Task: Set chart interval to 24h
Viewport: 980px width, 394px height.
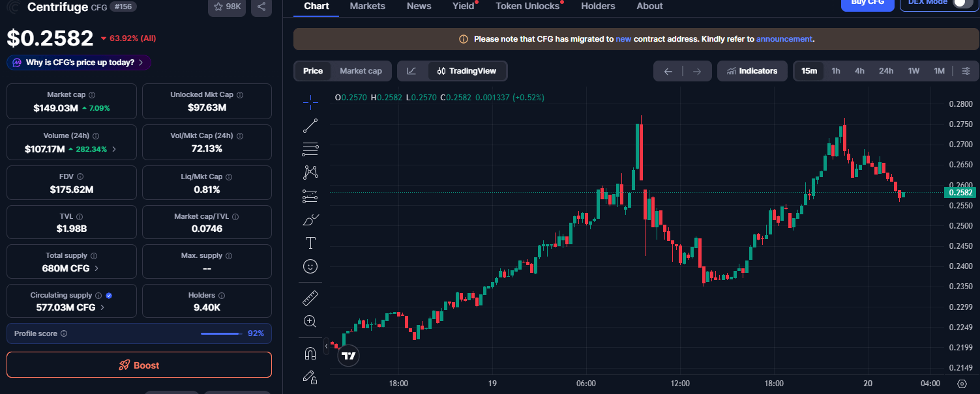Action: (x=886, y=71)
